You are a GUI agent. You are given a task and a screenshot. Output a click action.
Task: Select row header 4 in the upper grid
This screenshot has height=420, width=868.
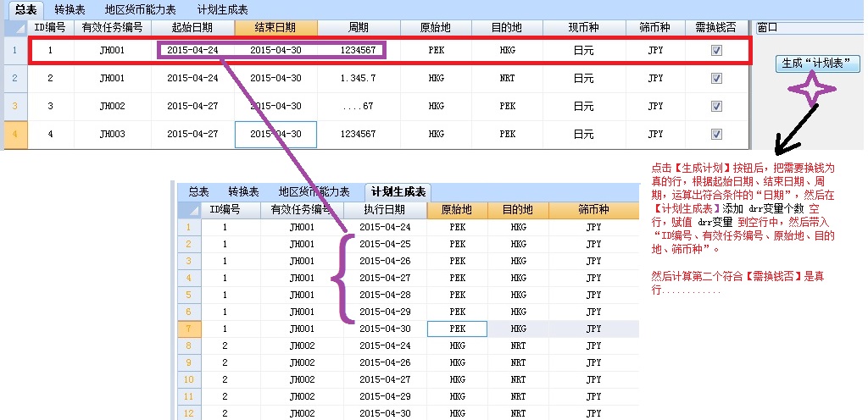(x=16, y=135)
